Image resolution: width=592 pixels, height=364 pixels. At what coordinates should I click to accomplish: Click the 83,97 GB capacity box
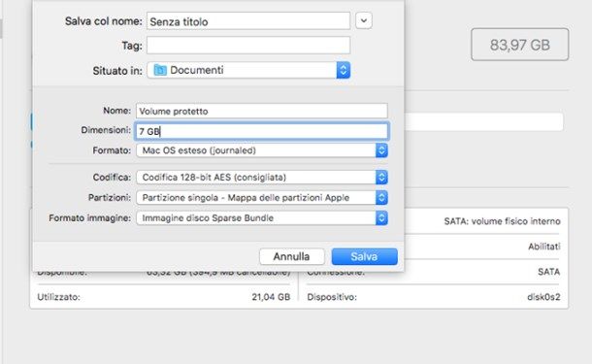coord(519,45)
